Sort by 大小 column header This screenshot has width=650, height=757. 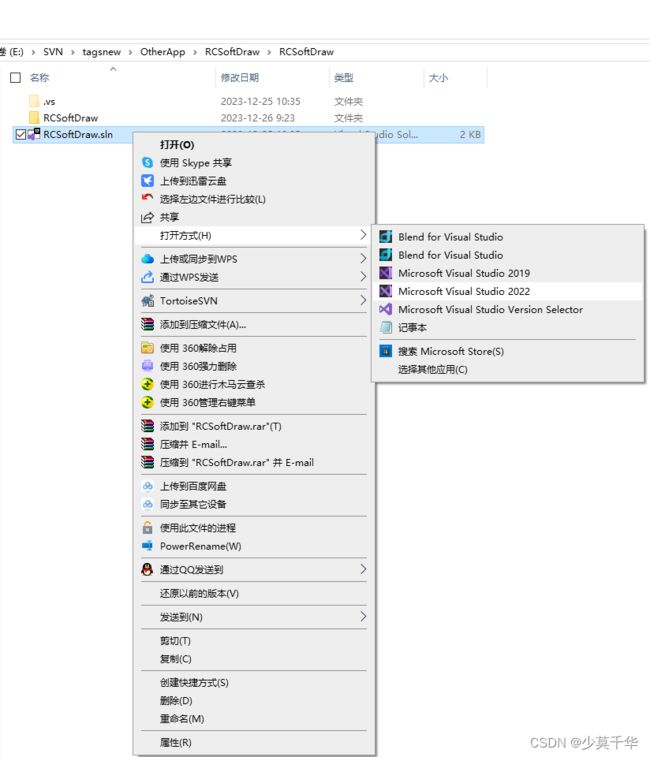coord(438,77)
